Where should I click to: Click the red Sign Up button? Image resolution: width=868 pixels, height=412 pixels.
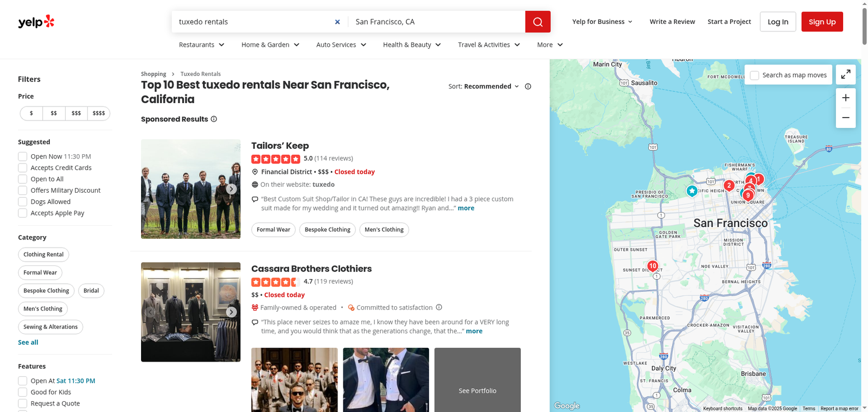tap(822, 22)
